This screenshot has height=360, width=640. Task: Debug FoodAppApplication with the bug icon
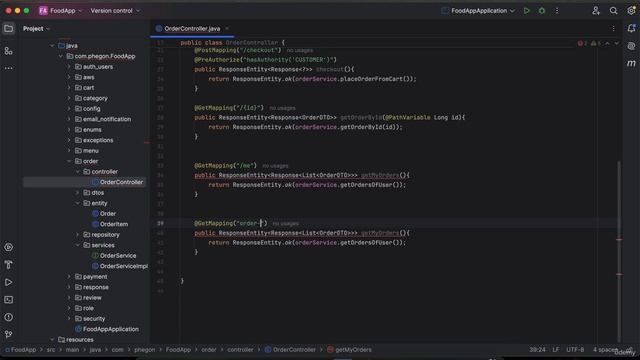[x=542, y=11]
